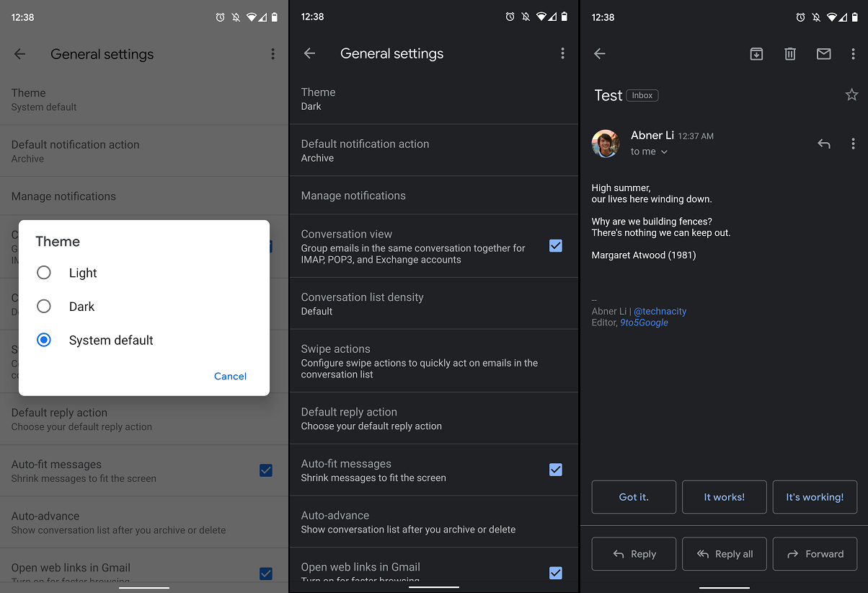Open overflow menu in dark General settings
This screenshot has height=593, width=868.
tap(563, 53)
